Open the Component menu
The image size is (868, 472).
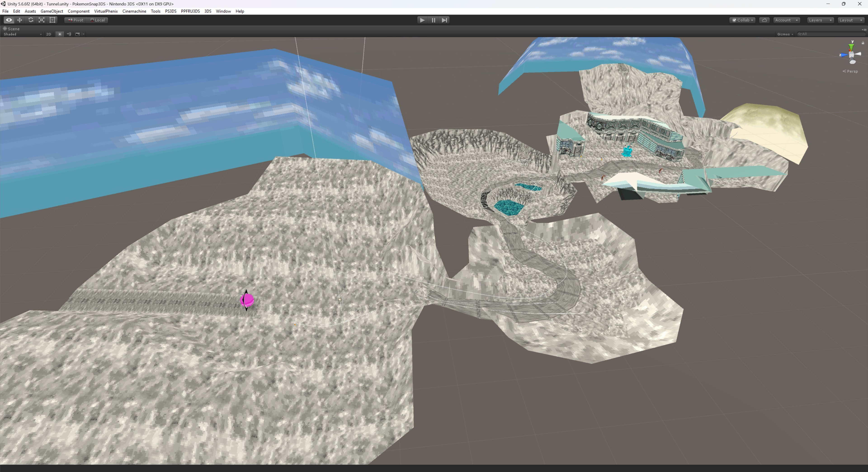[x=78, y=11]
